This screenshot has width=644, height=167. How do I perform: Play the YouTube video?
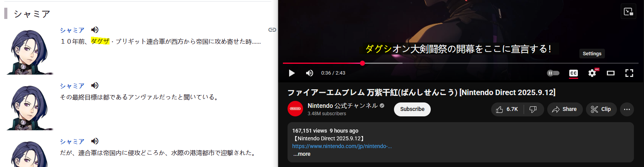pyautogui.click(x=292, y=73)
